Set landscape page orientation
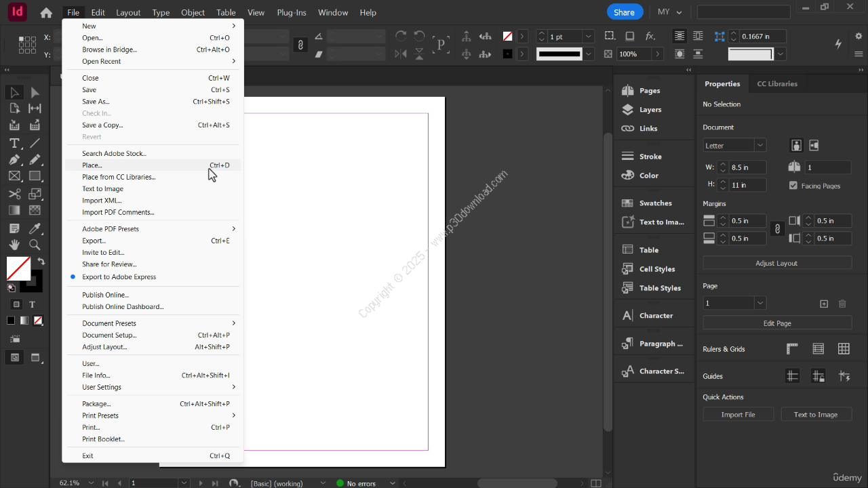The height and width of the screenshot is (488, 868). point(814,146)
